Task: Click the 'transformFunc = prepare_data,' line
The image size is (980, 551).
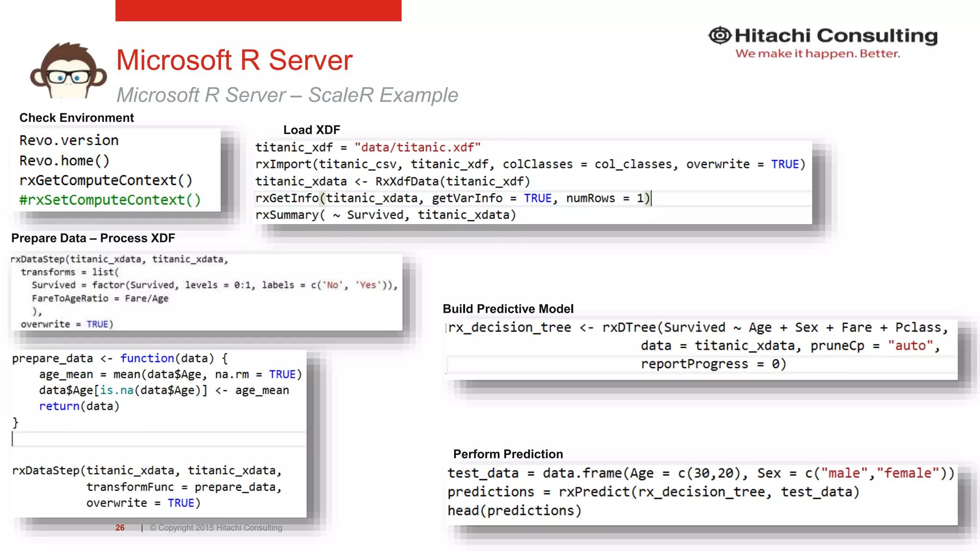Action: point(184,487)
